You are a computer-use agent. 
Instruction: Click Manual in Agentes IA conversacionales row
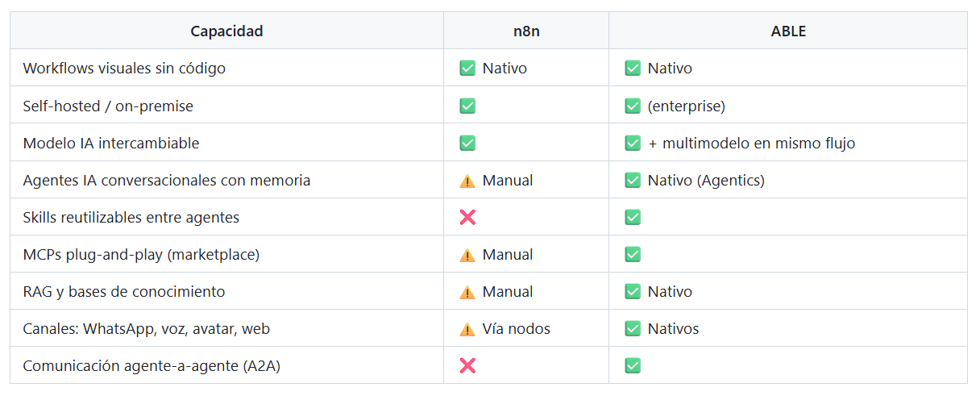click(x=508, y=180)
